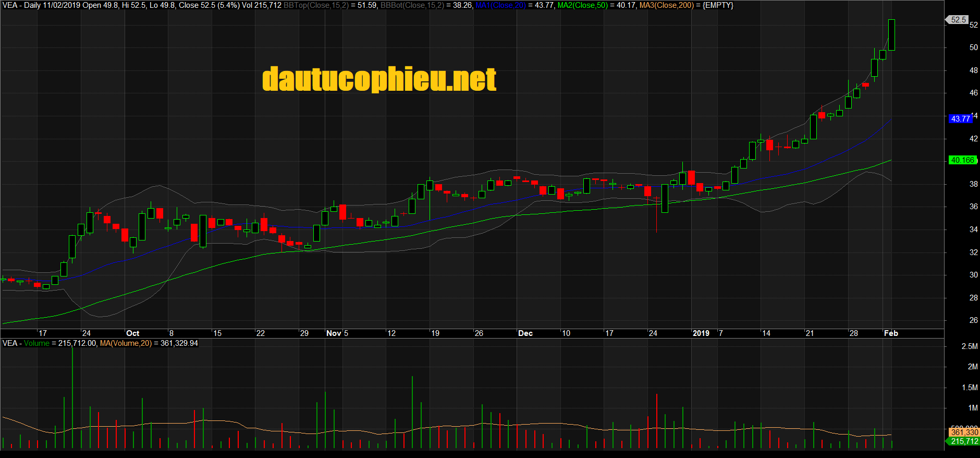
Task: Jump to the Oct marker on date axis
Action: point(133,333)
